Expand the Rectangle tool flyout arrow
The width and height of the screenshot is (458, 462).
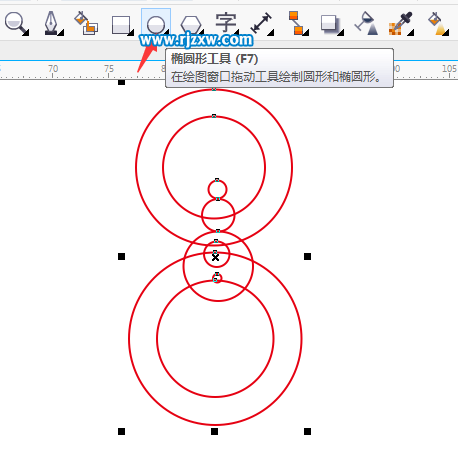[131, 33]
